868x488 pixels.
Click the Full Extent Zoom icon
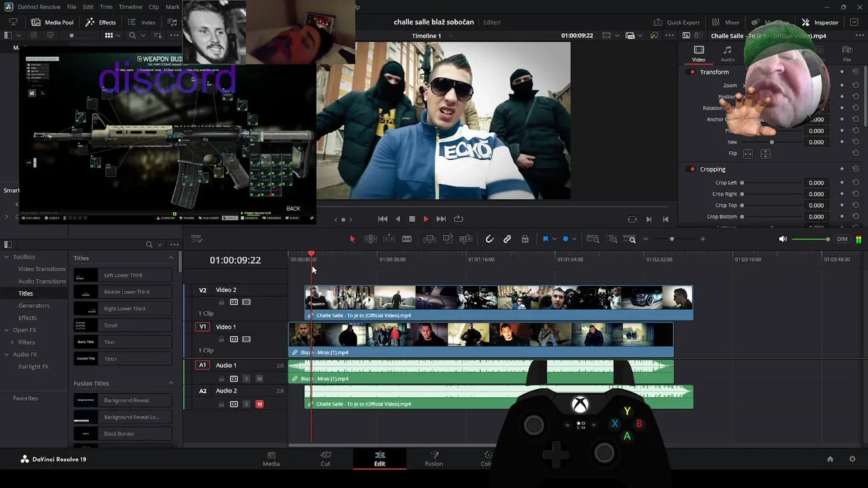pyautogui.click(x=593, y=239)
